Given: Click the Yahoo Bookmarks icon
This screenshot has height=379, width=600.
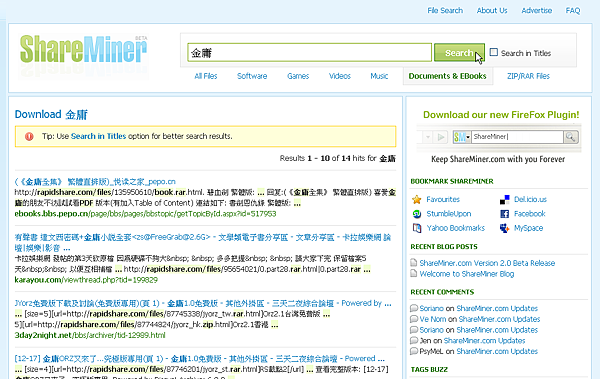Looking at the screenshot, I should pos(417,228).
